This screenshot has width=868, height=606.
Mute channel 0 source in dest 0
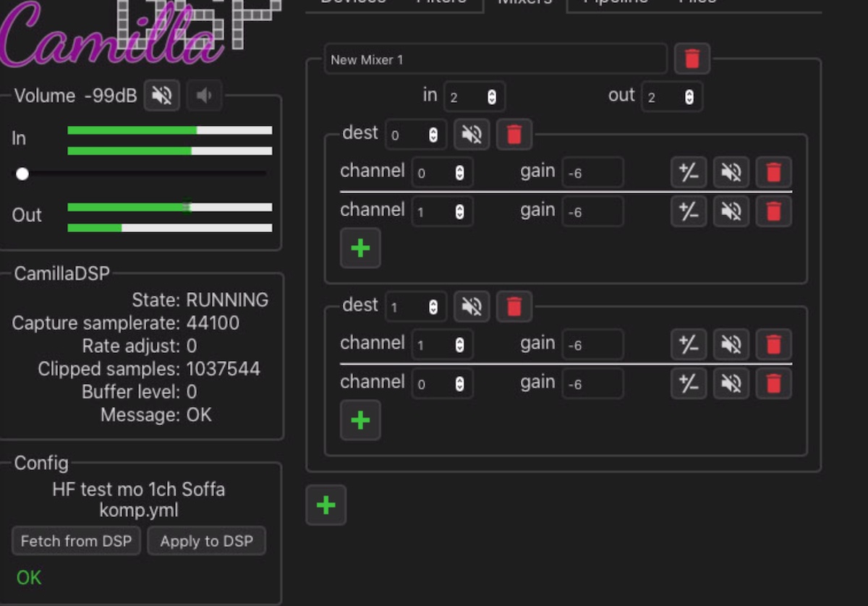tap(731, 172)
